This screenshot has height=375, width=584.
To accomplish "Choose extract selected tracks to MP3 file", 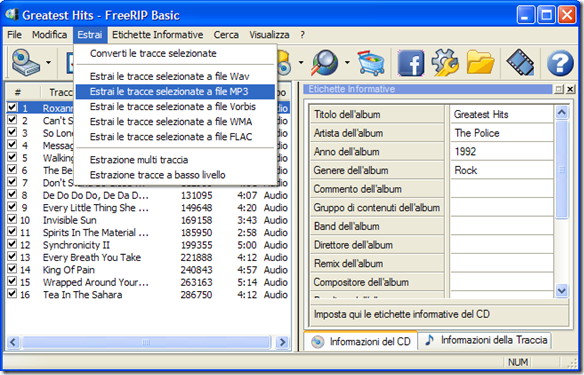I will coord(175,92).
